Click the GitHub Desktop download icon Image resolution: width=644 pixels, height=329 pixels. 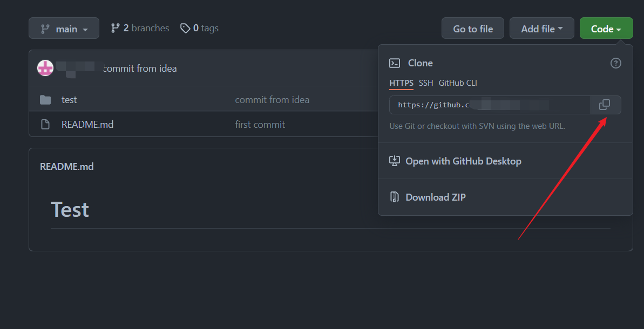(x=395, y=161)
